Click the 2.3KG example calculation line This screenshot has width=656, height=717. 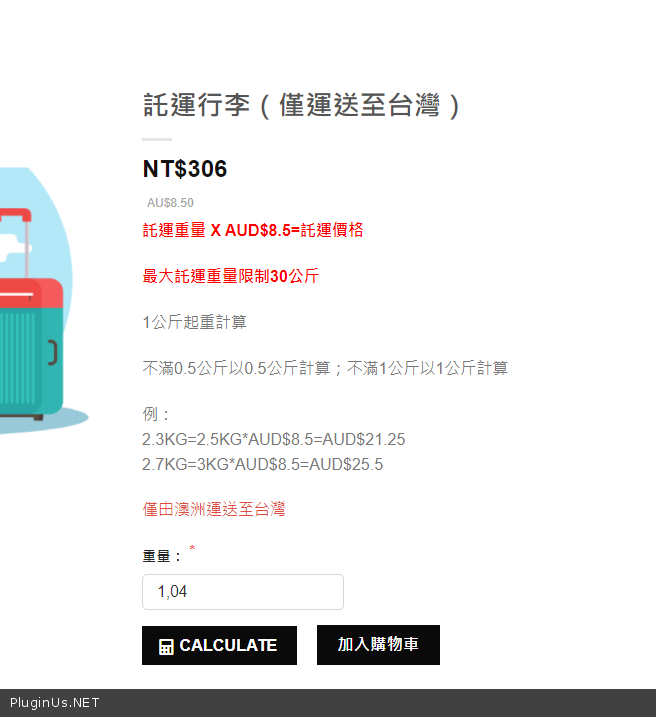pyautogui.click(x=273, y=439)
